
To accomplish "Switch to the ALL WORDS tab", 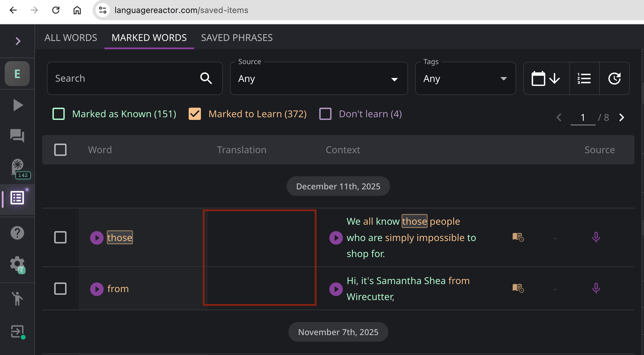I will point(71,38).
